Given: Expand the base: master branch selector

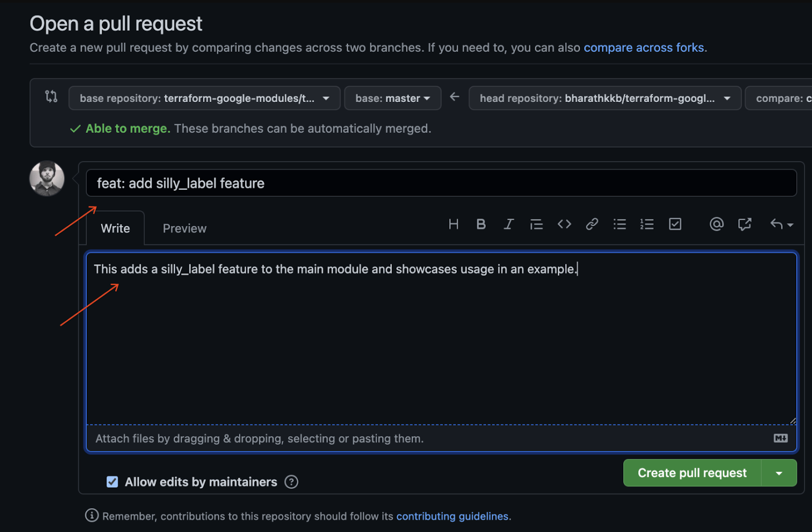Looking at the screenshot, I should [x=392, y=98].
